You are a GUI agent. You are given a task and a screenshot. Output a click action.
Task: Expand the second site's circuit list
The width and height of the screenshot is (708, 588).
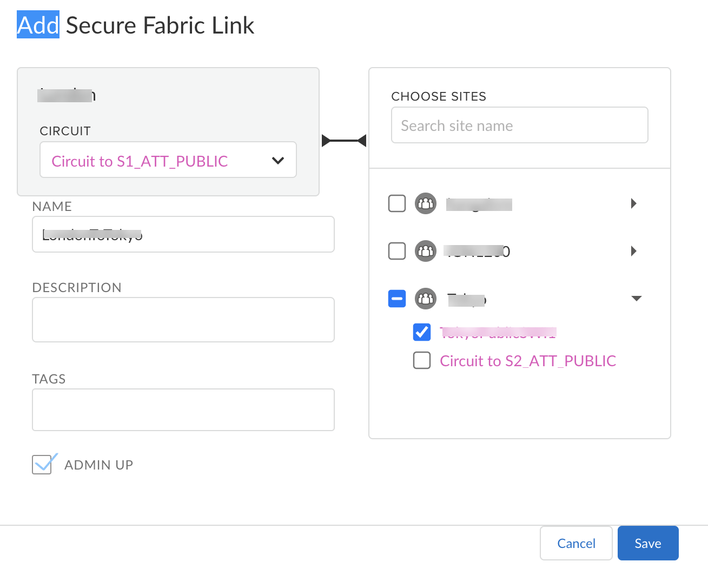point(634,251)
